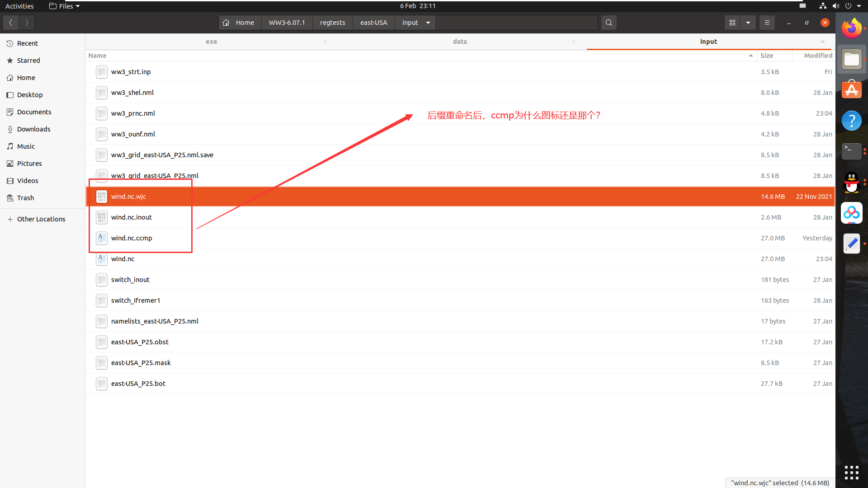Close the data tab
This screenshot has width=868, height=488.
point(574,42)
